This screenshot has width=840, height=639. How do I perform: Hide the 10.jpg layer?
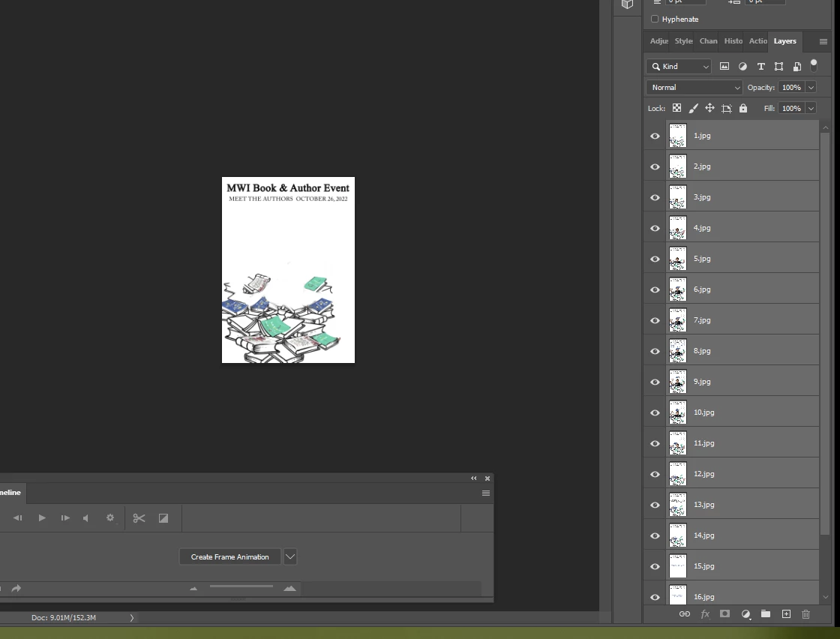[655, 413]
